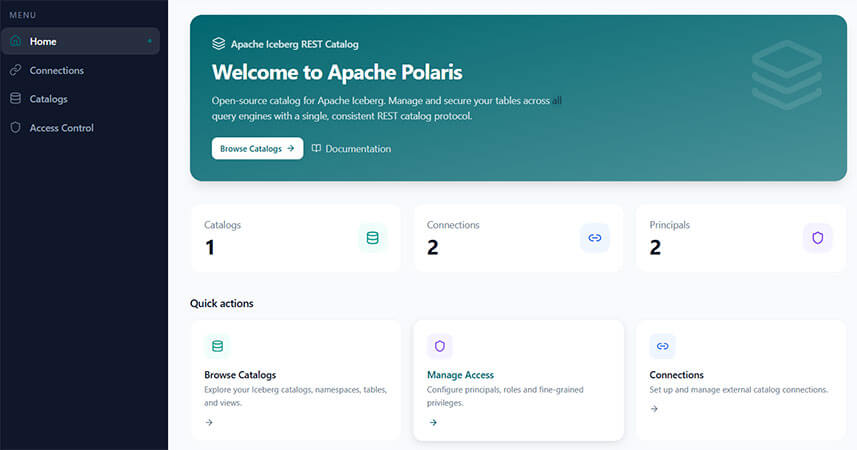857x450 pixels.
Task: Click the Quick actions heading
Action: point(222,303)
